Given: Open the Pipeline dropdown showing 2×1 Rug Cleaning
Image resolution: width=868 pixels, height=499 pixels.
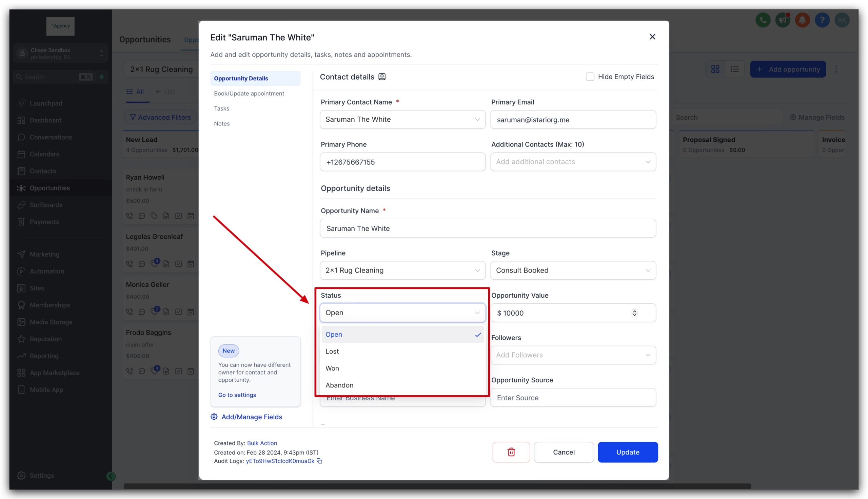Looking at the screenshot, I should click(x=402, y=271).
